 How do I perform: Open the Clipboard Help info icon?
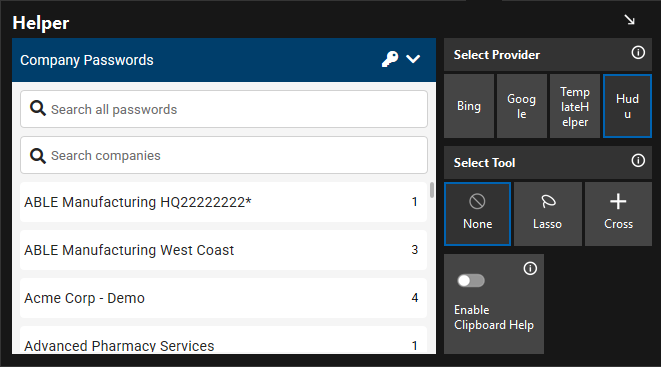click(x=530, y=268)
